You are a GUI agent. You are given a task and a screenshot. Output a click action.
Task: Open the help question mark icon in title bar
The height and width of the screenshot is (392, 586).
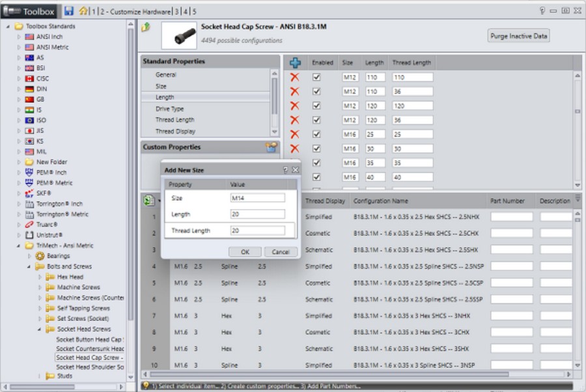tap(542, 11)
